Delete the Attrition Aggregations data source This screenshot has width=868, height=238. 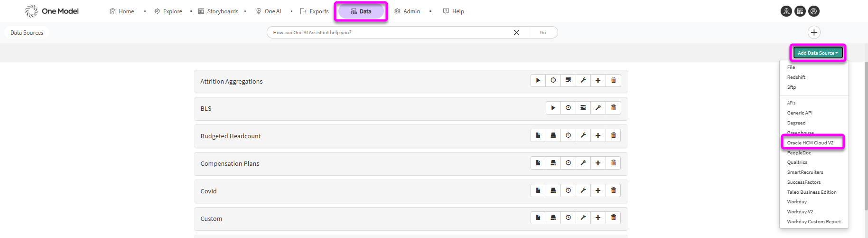(613, 80)
